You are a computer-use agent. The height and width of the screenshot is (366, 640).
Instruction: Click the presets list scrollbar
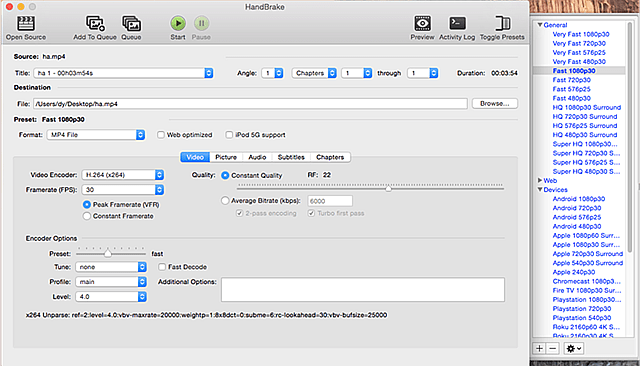630,137
